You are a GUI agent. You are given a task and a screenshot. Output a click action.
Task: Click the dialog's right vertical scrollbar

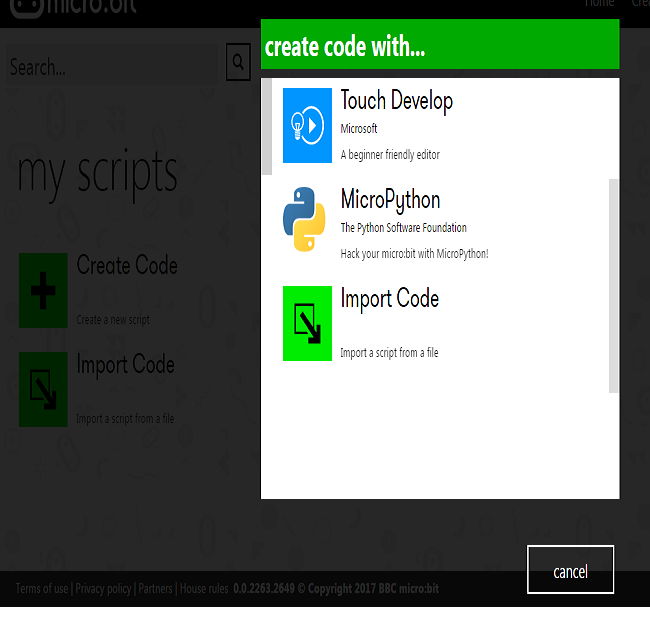614,286
